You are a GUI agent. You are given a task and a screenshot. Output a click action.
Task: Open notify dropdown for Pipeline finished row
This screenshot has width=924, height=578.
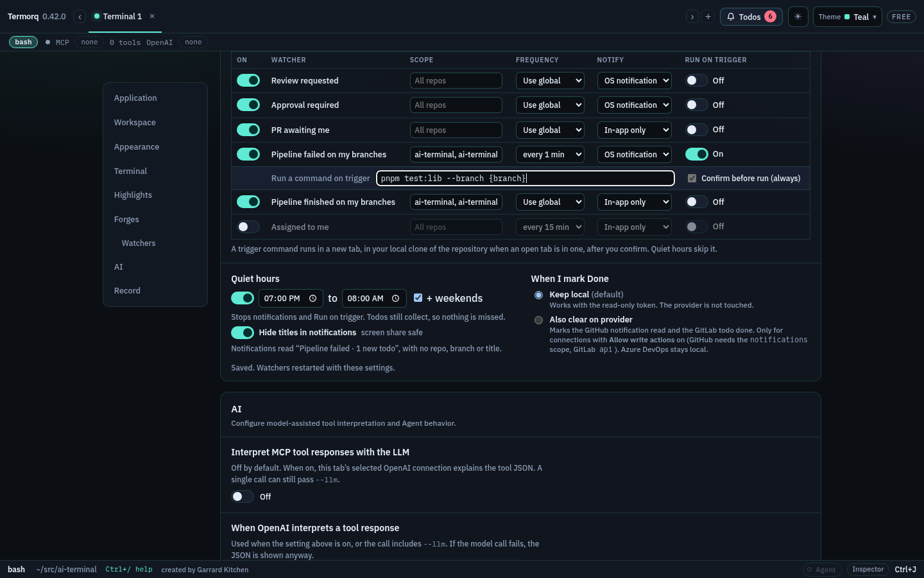pos(634,202)
